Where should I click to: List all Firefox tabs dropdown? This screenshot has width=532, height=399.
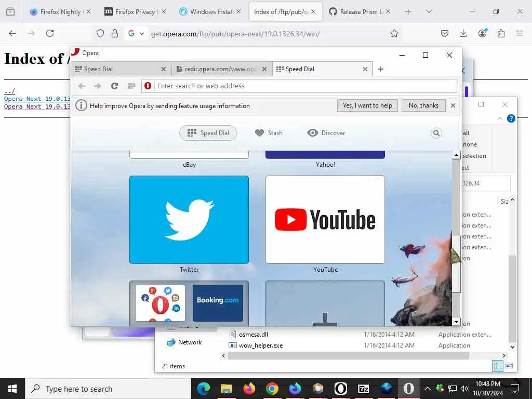tap(429, 12)
